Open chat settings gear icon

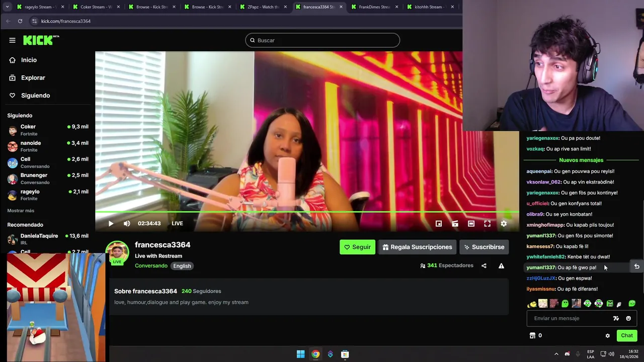[607, 336]
